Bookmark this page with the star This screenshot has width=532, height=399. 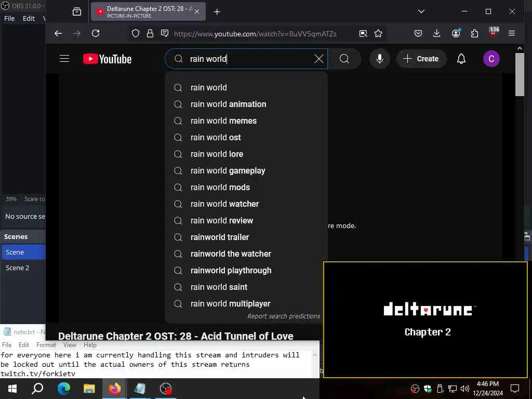pos(378,33)
